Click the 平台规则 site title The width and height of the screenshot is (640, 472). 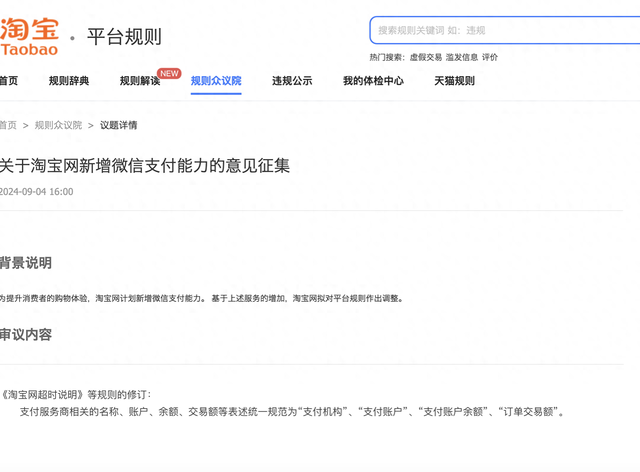[x=124, y=37]
